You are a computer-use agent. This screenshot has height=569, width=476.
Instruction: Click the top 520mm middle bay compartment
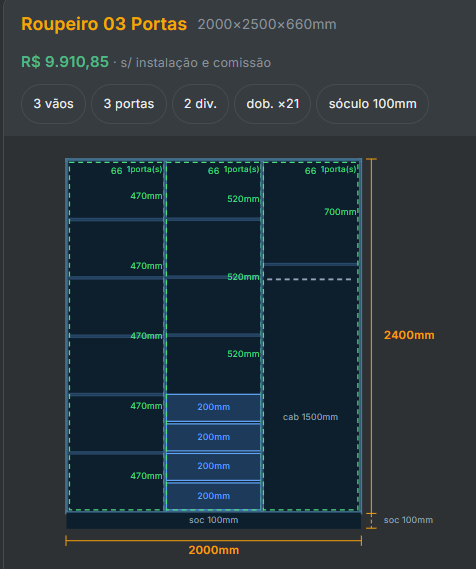click(213, 190)
